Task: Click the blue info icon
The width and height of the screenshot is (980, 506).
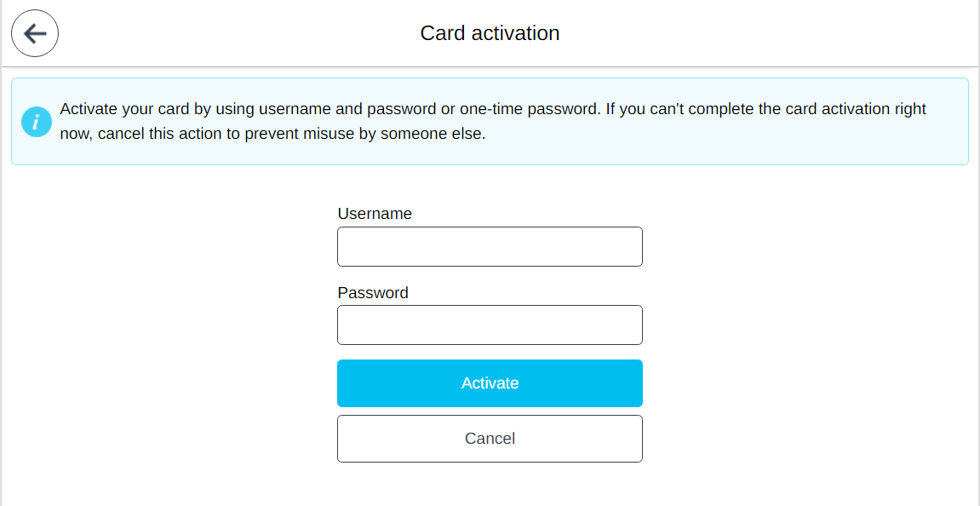Action: coord(36,122)
